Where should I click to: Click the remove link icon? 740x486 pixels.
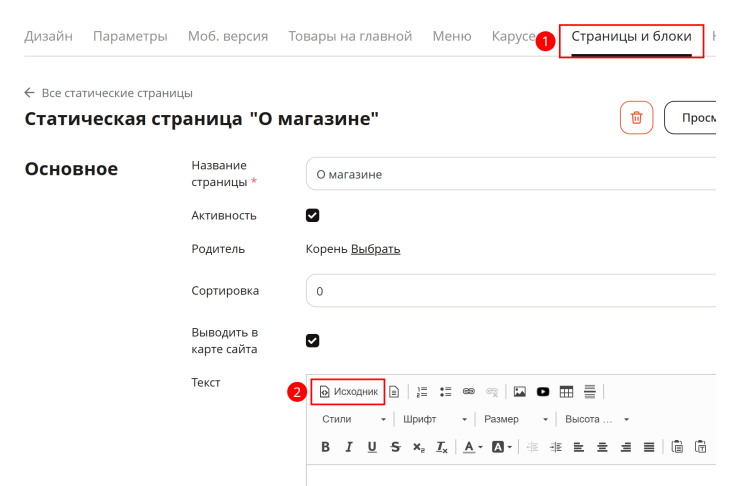492,392
